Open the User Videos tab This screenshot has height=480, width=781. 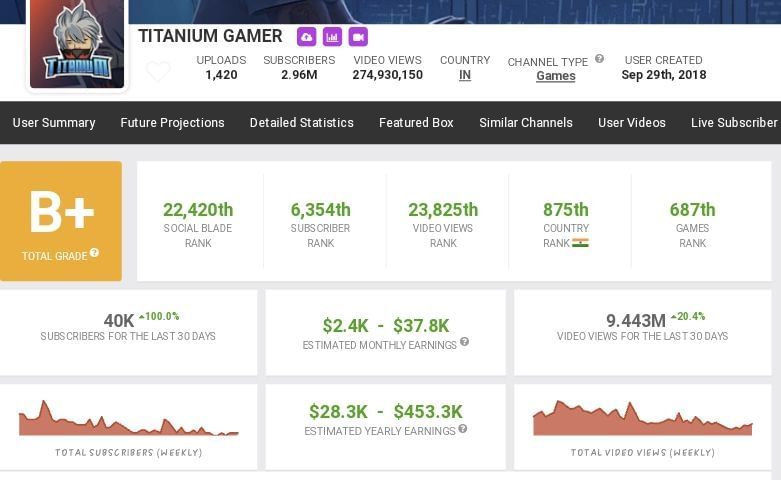tap(632, 122)
